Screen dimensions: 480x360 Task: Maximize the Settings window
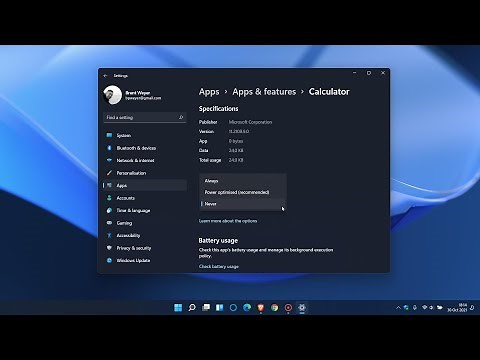click(x=369, y=73)
